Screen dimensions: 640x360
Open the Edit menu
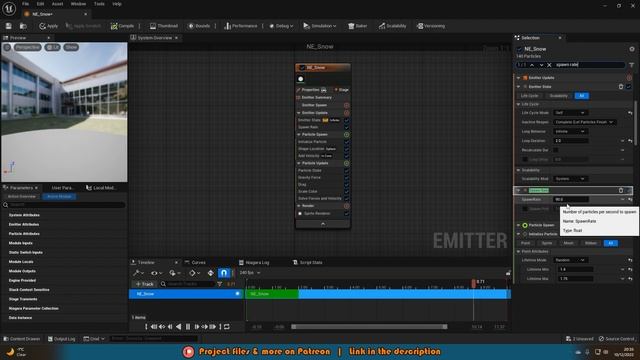40,4
